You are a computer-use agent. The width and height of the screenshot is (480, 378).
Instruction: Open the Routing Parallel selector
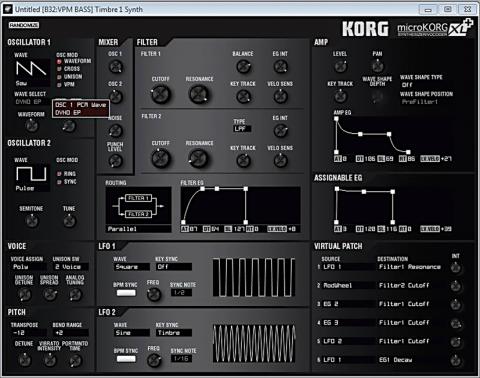(139, 229)
